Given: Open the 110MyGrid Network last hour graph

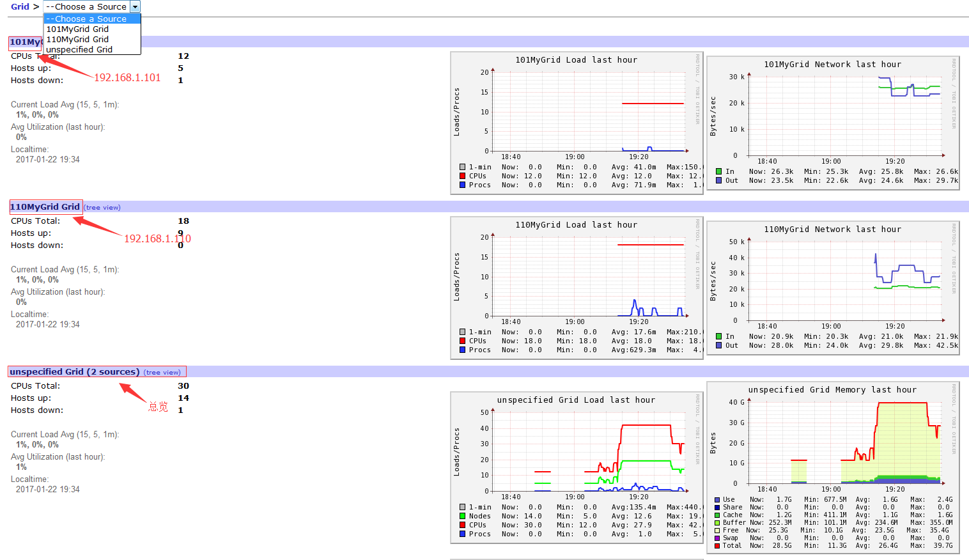Looking at the screenshot, I should 832,288.
